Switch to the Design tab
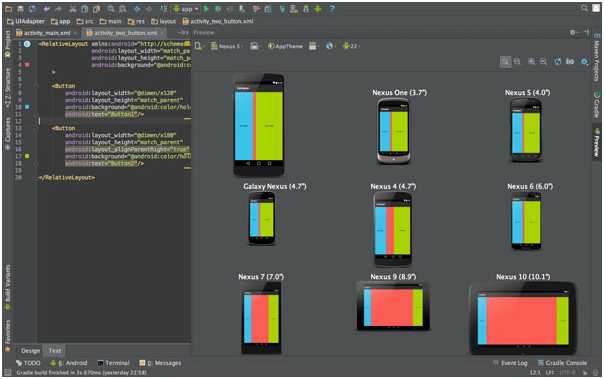 pos(30,351)
